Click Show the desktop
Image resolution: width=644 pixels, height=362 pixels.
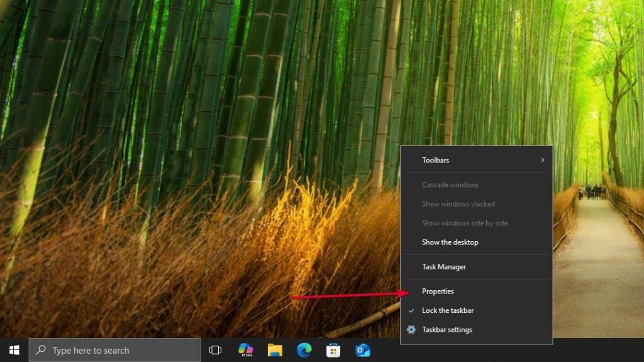pyautogui.click(x=450, y=242)
